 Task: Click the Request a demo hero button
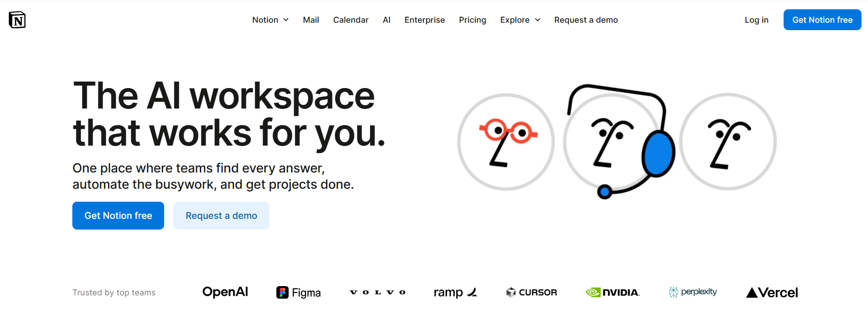coord(221,216)
